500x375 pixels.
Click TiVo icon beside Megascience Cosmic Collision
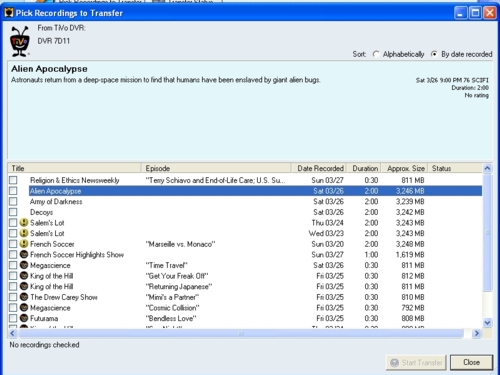pos(24,307)
